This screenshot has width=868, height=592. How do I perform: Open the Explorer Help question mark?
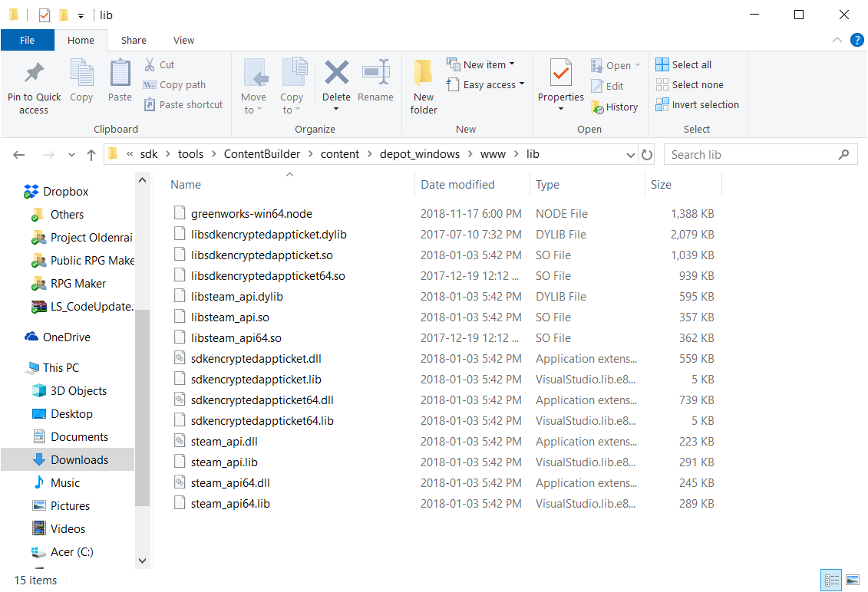coord(857,40)
